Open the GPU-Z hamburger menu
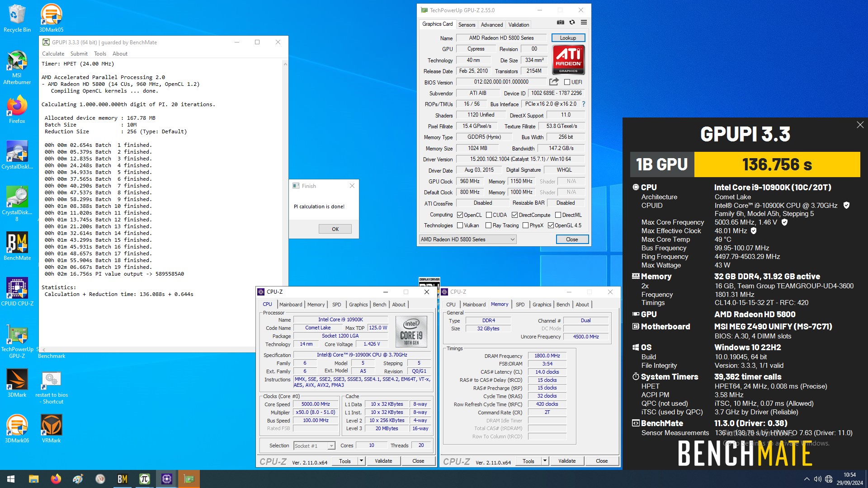 click(584, 22)
